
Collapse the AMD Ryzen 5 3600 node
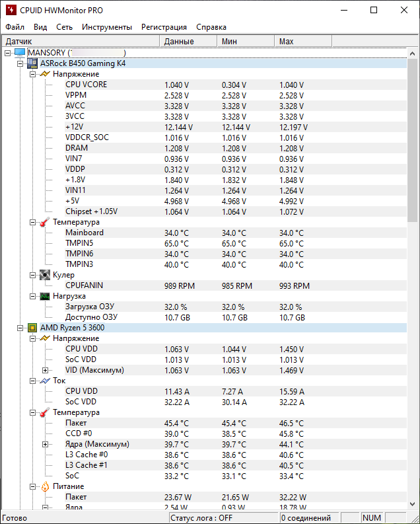[x=20, y=328]
